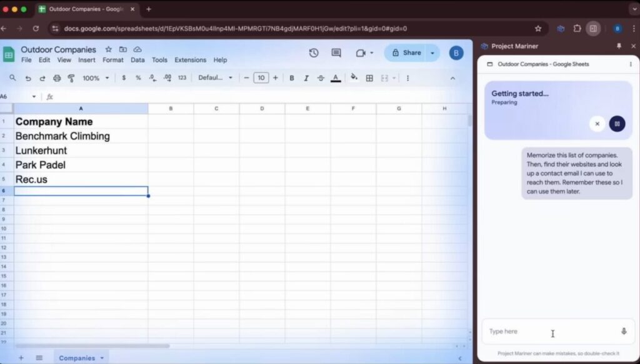Toggle bold formatting
This screenshot has height=364, width=640.
(292, 78)
